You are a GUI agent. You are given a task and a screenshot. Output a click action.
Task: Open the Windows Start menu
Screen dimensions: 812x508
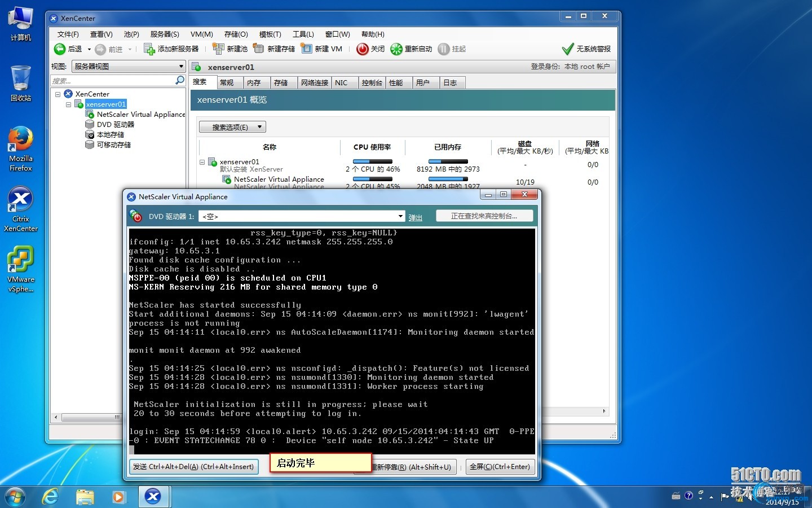[x=15, y=497]
